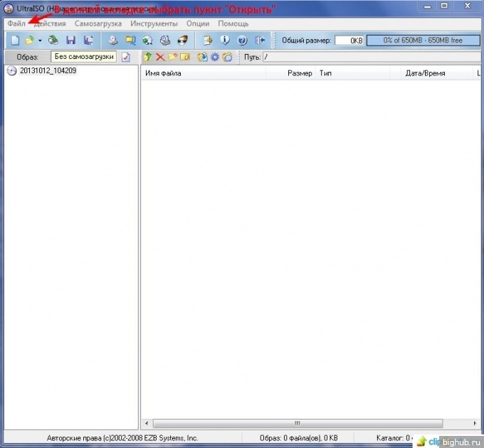Click the Open CD/DVD disc icon
484x448 pixels.
pos(53,41)
